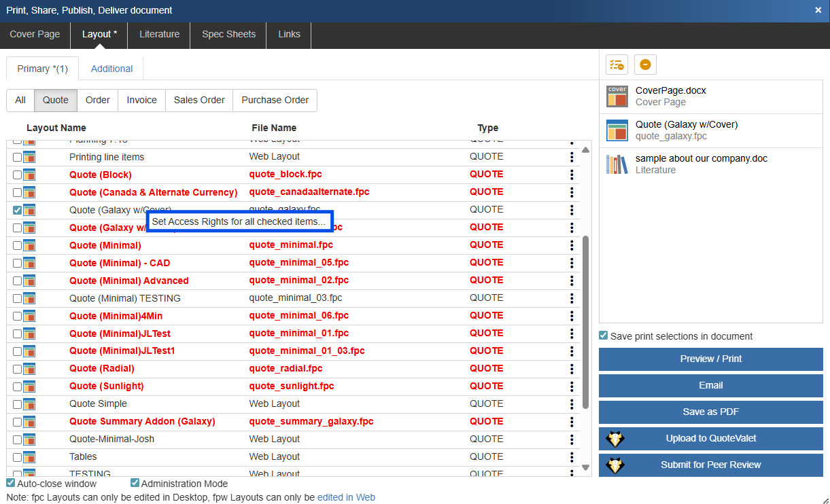Switch to the Literature tab
Viewport: 830px width, 504px height.
point(159,35)
